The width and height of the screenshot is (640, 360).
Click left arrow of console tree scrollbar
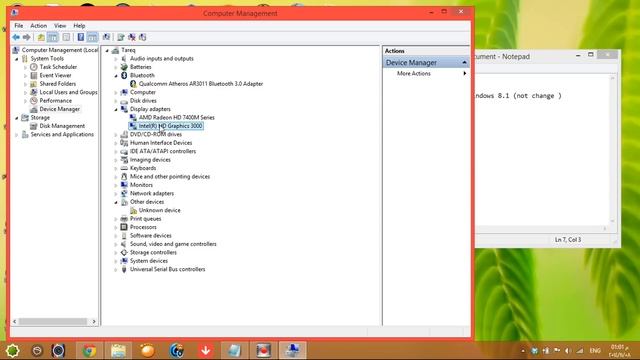(15, 322)
